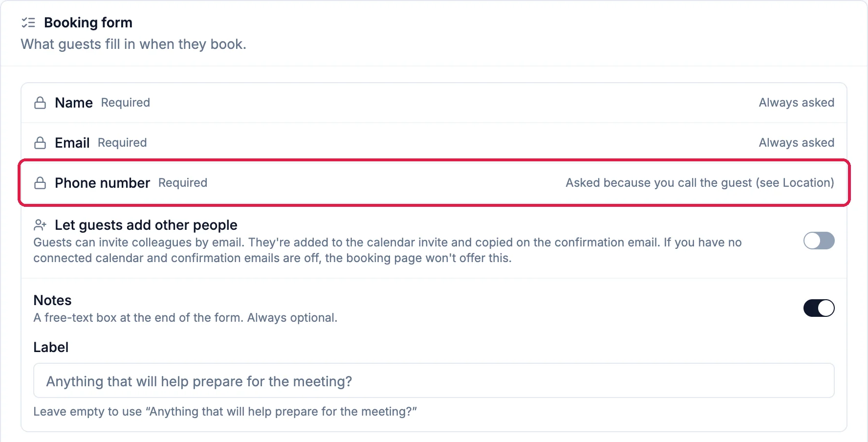Screen dimensions: 868x442
Task: Click the 'Guests can invite colleagues by email' description
Action: [x=388, y=250]
